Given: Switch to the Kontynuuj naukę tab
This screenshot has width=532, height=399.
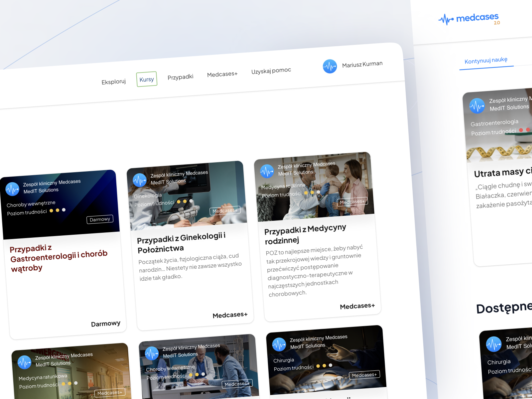Looking at the screenshot, I should coord(486,60).
